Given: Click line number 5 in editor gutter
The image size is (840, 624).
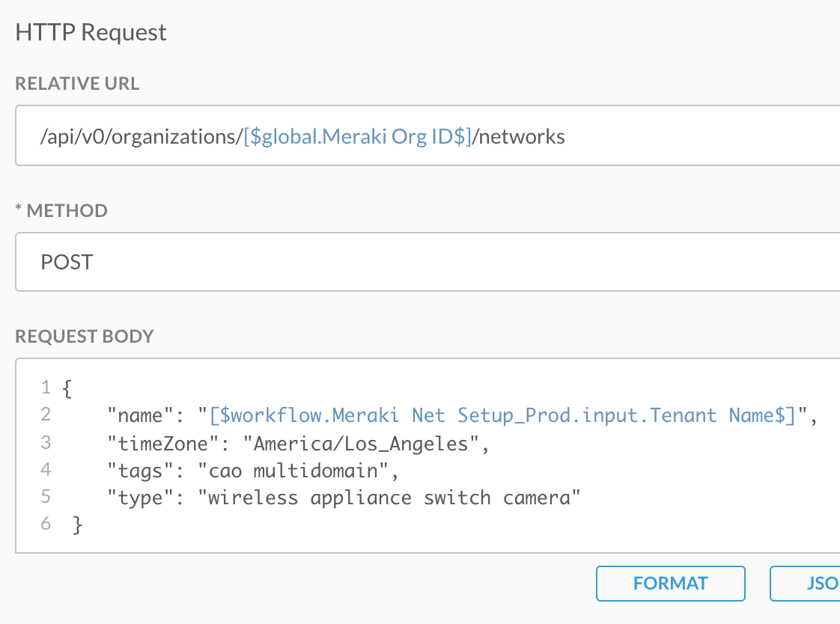Looking at the screenshot, I should [46, 498].
